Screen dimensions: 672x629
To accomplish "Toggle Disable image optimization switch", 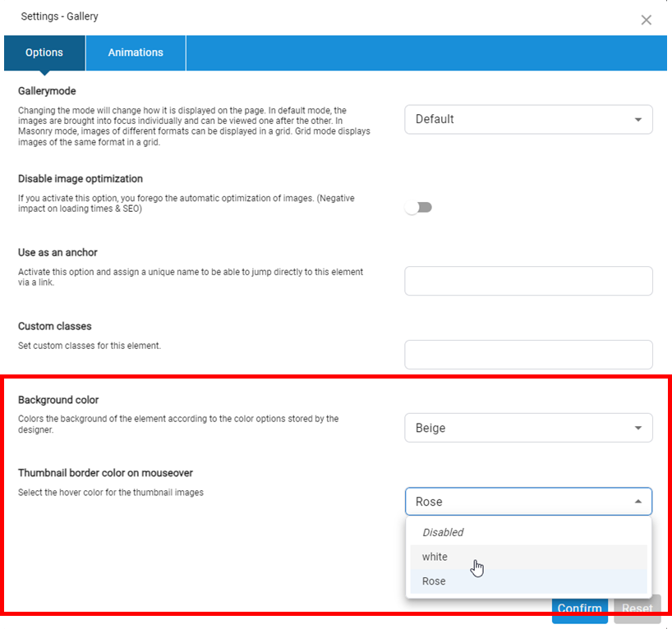I will click(x=419, y=208).
